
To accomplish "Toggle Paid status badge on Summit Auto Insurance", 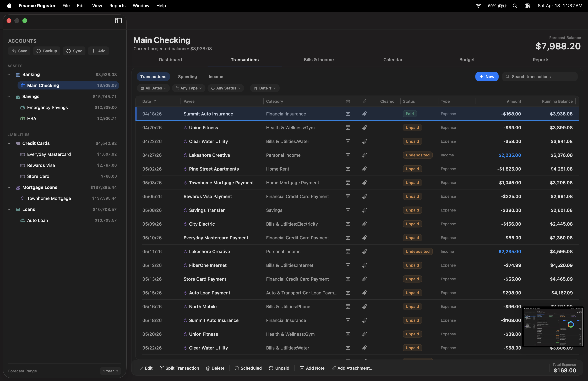I will tap(410, 114).
